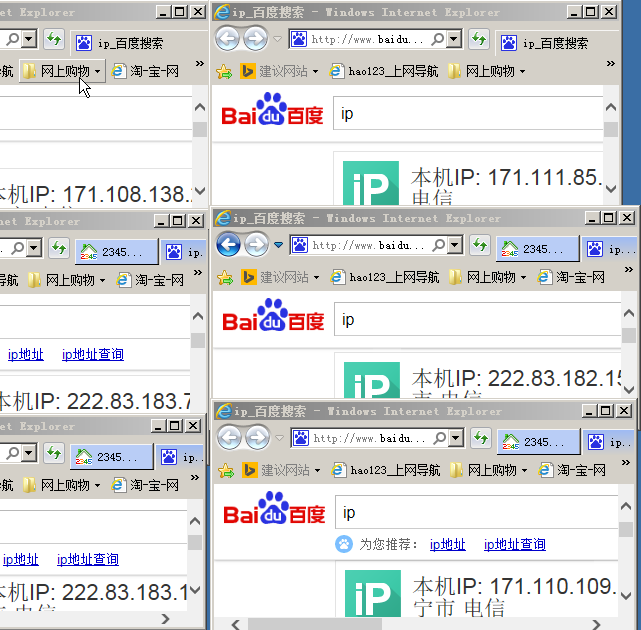Screen dimensions: 641x630
Task: Refresh page in 171.110.109 window
Action: pyautogui.click(x=481, y=438)
